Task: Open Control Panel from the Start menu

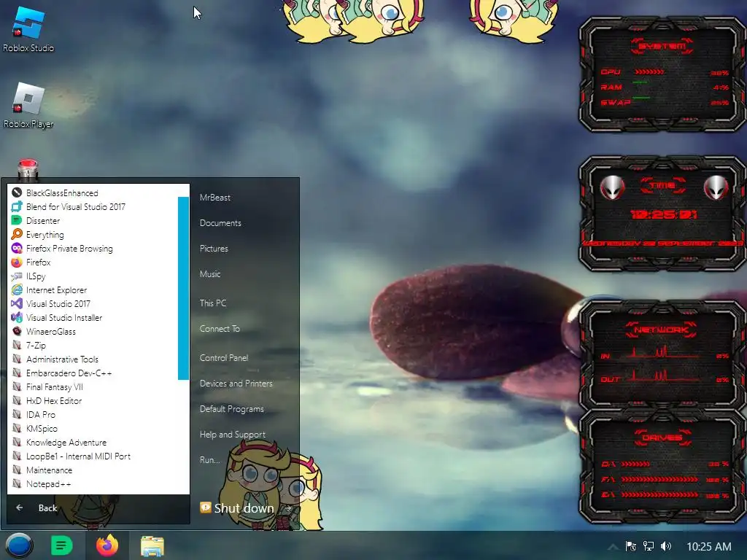Action: [x=224, y=357]
